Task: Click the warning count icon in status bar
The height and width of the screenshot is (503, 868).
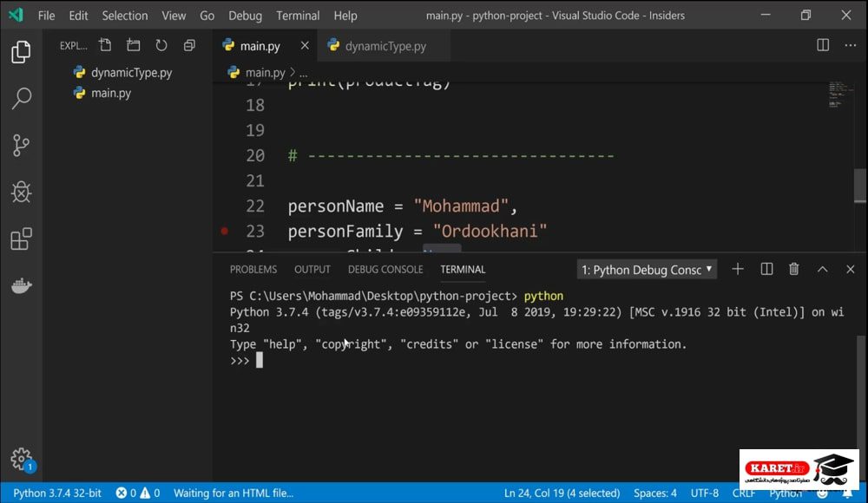Action: tap(145, 493)
